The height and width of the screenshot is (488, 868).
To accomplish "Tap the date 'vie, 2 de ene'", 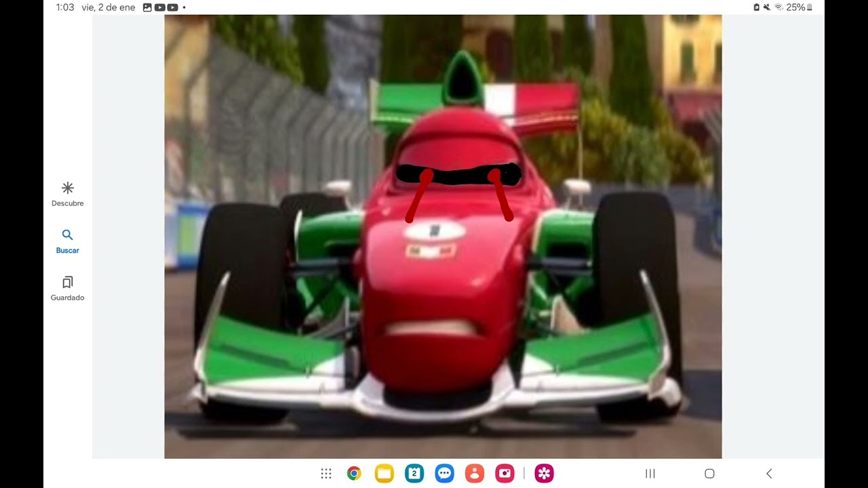I will (x=108, y=7).
